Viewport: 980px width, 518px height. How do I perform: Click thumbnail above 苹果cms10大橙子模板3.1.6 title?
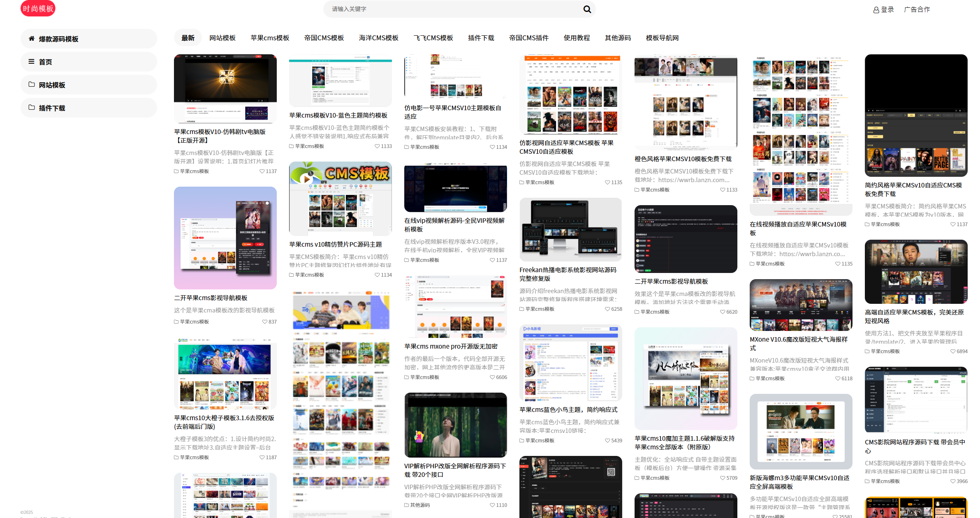click(225, 374)
